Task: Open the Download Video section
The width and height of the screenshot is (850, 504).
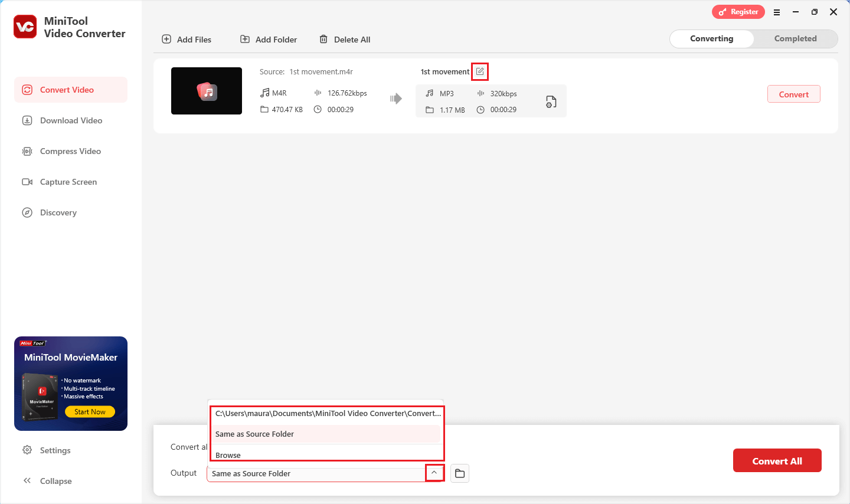Action: click(71, 120)
